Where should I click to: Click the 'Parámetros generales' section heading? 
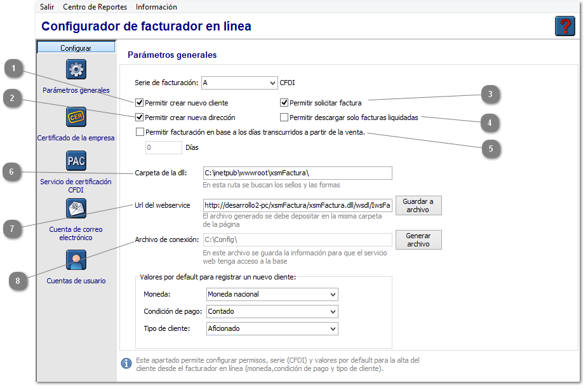(172, 55)
